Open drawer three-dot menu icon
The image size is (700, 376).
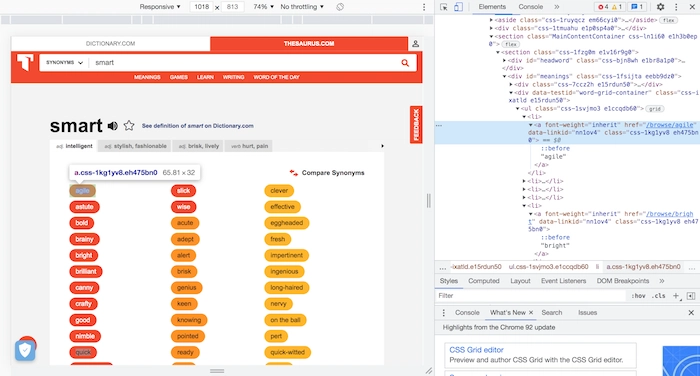(443, 313)
